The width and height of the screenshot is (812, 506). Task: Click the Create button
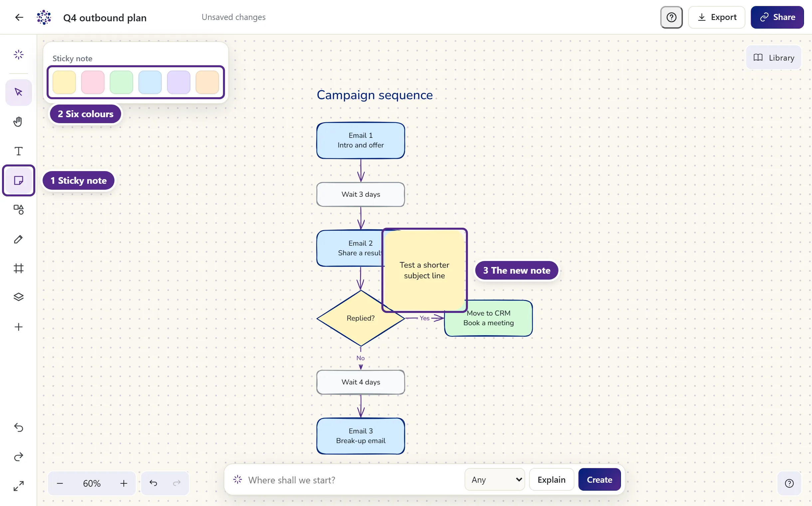click(600, 480)
